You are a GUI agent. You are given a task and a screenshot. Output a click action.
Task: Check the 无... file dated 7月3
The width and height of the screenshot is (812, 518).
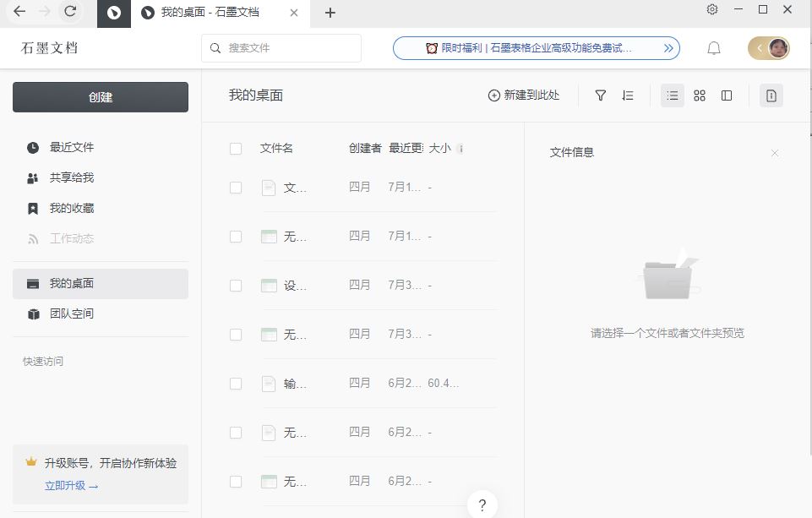click(236, 335)
